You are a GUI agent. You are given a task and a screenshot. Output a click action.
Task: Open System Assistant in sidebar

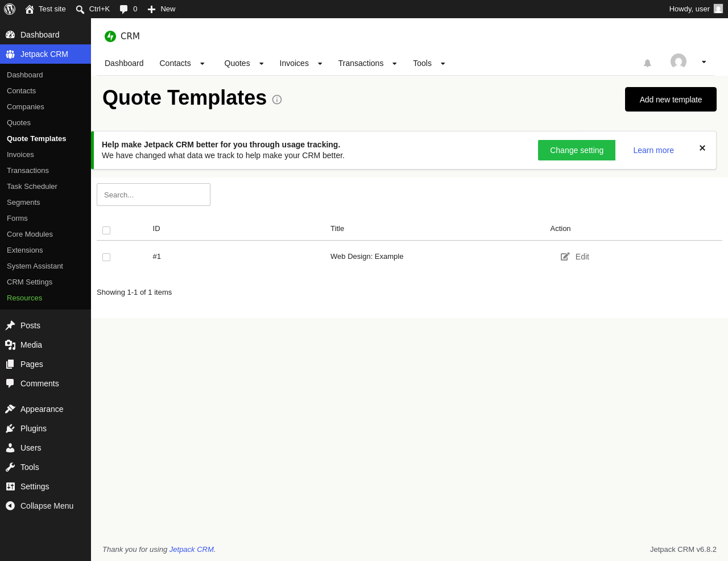[35, 266]
